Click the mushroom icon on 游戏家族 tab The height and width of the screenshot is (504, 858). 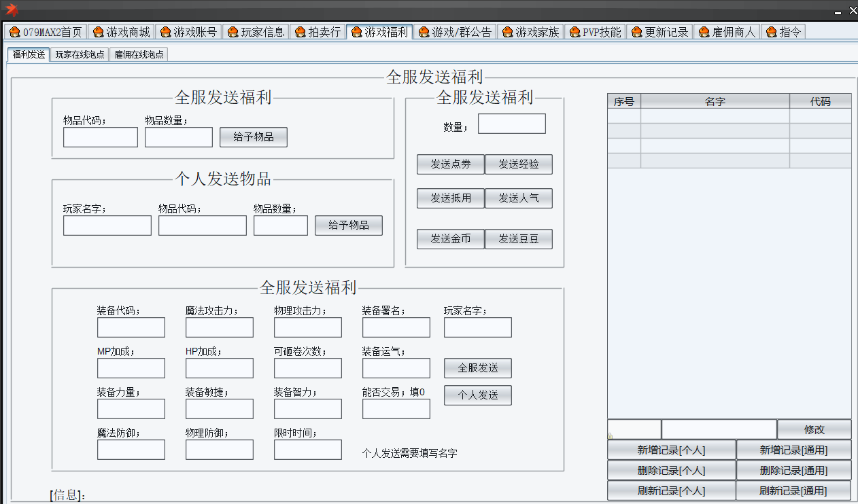coord(507,32)
